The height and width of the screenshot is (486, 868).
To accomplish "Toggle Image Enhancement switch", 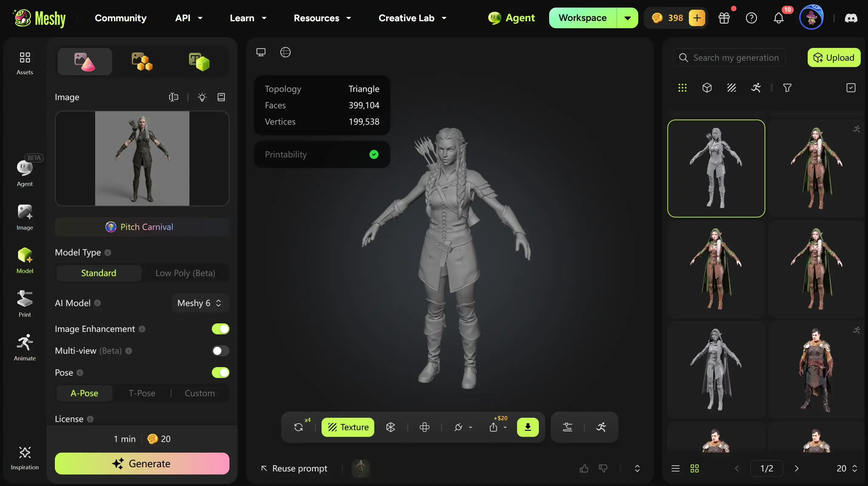I will [x=220, y=329].
